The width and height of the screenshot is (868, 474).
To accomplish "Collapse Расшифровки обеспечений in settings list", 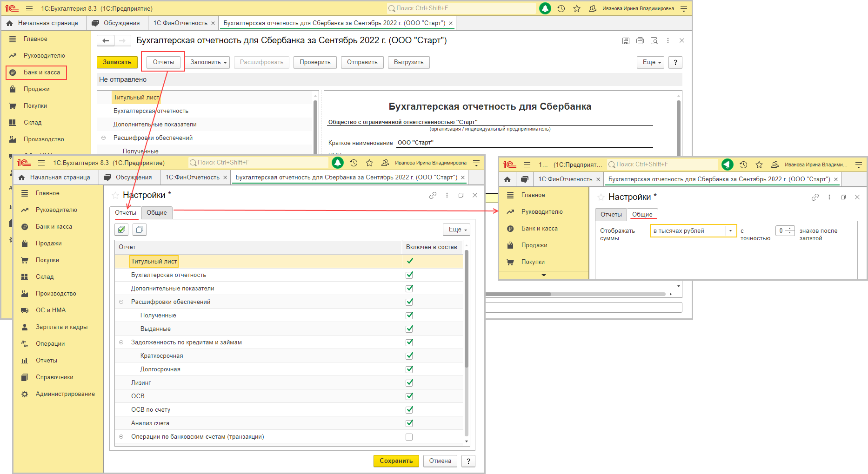I will point(121,302).
